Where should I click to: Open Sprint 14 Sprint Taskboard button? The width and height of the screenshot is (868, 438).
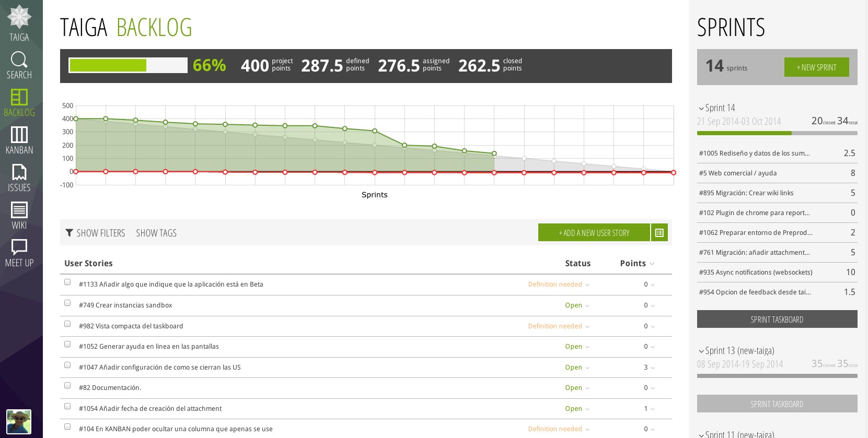(x=777, y=319)
